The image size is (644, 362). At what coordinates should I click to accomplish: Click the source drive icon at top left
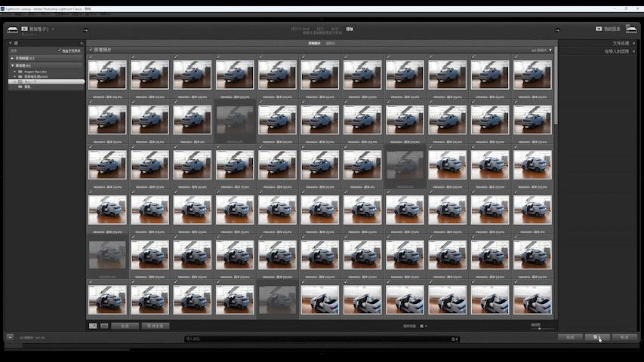pos(13,29)
